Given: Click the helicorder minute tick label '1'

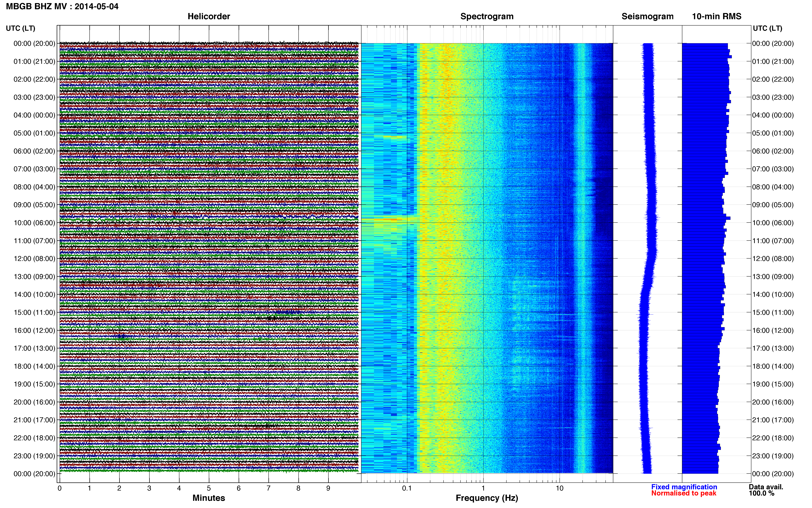Looking at the screenshot, I should (89, 488).
